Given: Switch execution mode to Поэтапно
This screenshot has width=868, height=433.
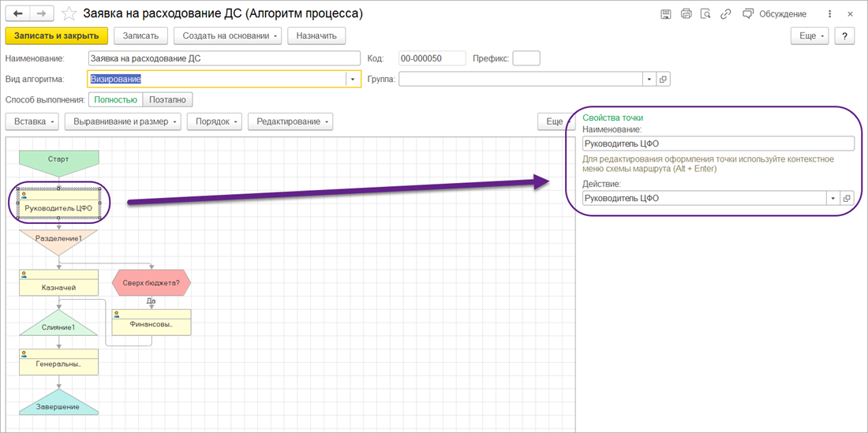Looking at the screenshot, I should 168,99.
